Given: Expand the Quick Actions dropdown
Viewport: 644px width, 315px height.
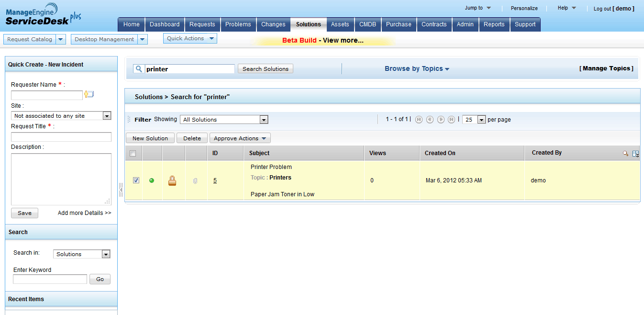Looking at the screenshot, I should tap(190, 38).
